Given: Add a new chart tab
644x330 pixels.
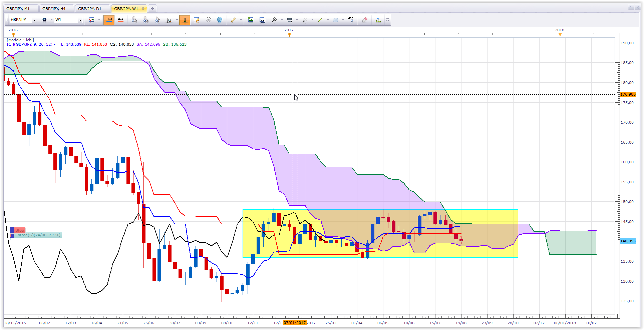Looking at the screenshot, I should (152, 9).
